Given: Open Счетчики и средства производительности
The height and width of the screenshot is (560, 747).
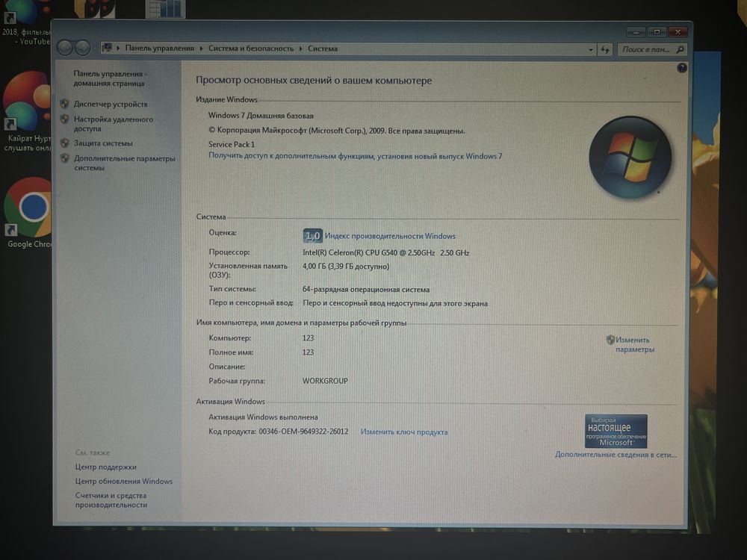Looking at the screenshot, I should 111,500.
